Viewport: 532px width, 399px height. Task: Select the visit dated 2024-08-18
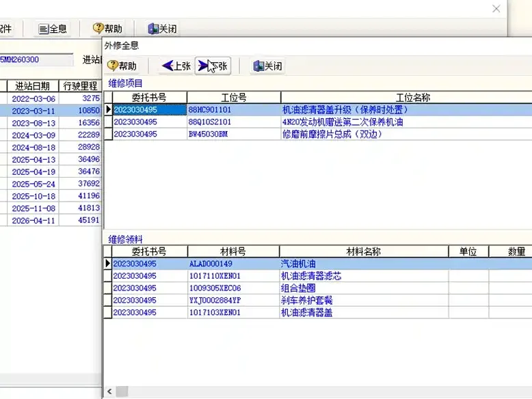51,148
